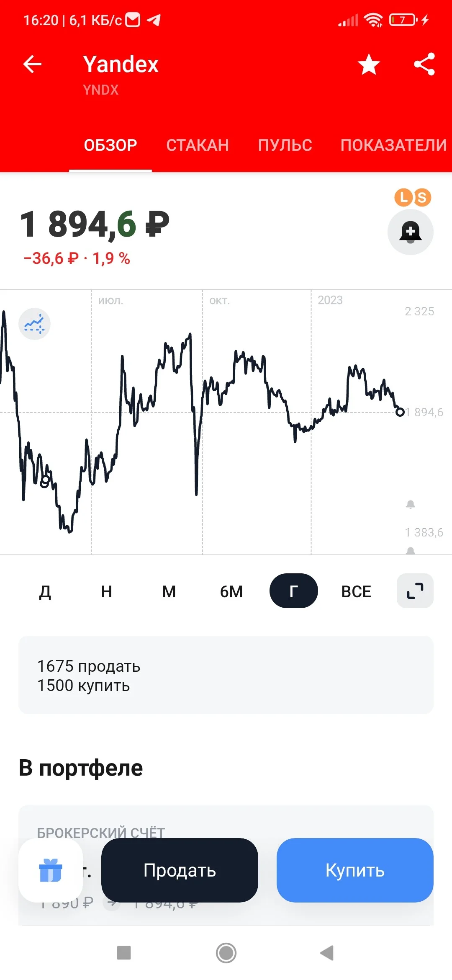Tap the gift icon button

(x=51, y=870)
